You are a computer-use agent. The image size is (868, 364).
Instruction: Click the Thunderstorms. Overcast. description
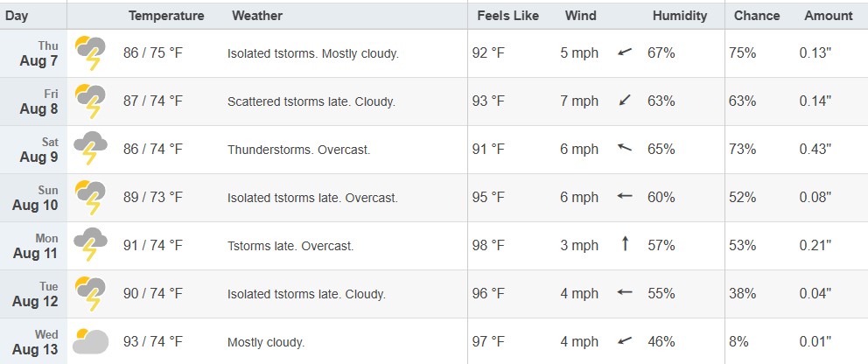click(299, 150)
